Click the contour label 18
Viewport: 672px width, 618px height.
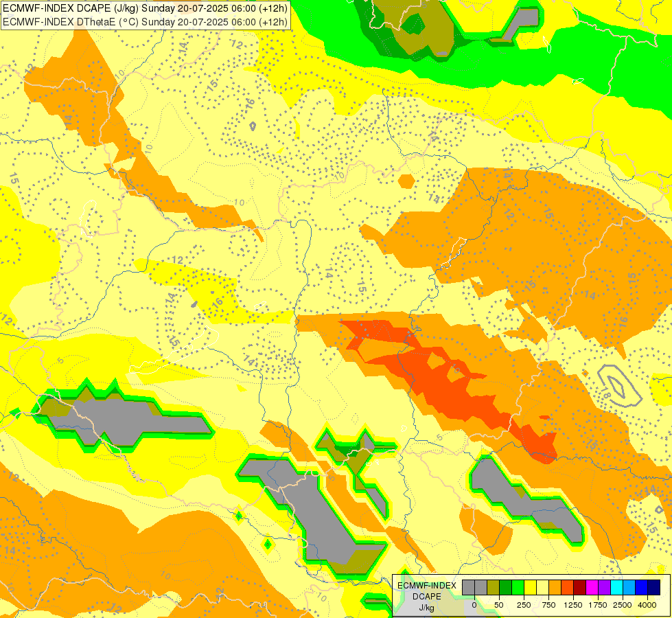click(605, 392)
